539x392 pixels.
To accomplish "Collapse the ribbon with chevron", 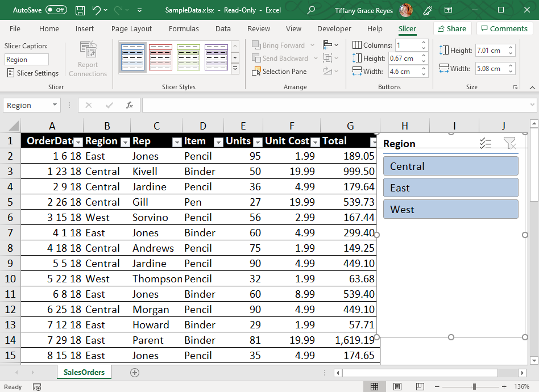I will click(x=532, y=87).
